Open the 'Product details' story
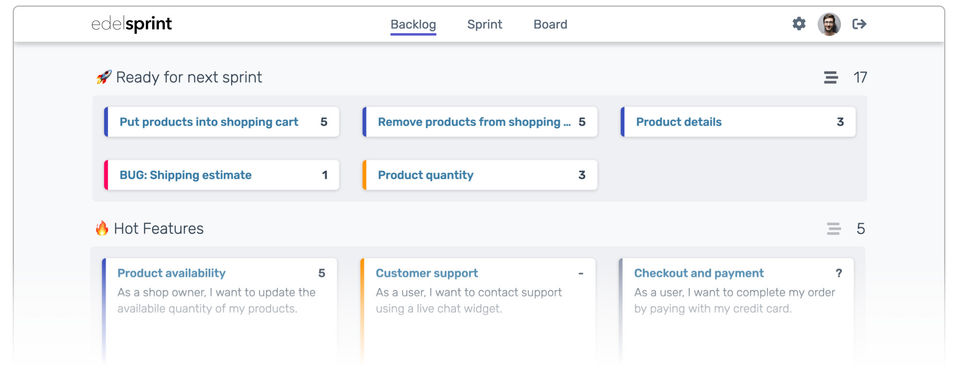 coord(738,122)
